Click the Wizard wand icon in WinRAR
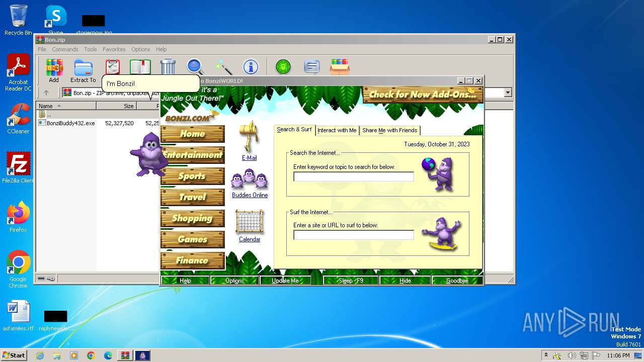This screenshot has width=644, height=362. [223, 66]
